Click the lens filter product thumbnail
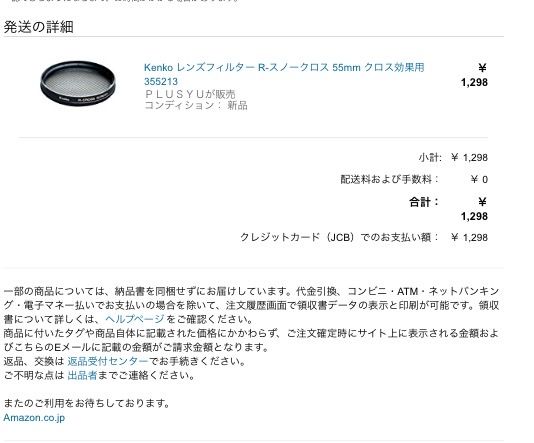The height and width of the screenshot is (443, 534). [x=78, y=83]
